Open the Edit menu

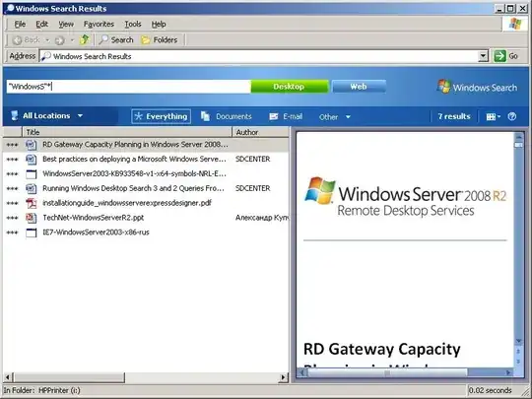[42, 24]
